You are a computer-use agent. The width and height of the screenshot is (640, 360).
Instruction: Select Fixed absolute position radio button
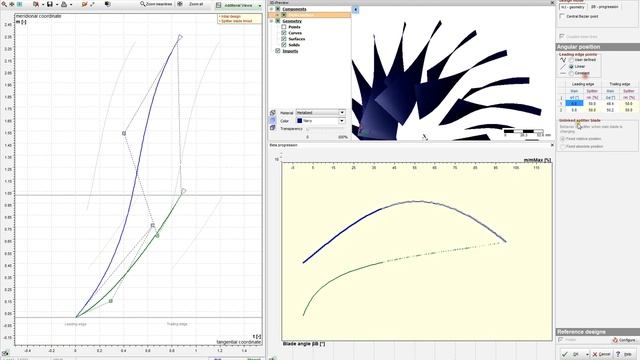tap(562, 146)
